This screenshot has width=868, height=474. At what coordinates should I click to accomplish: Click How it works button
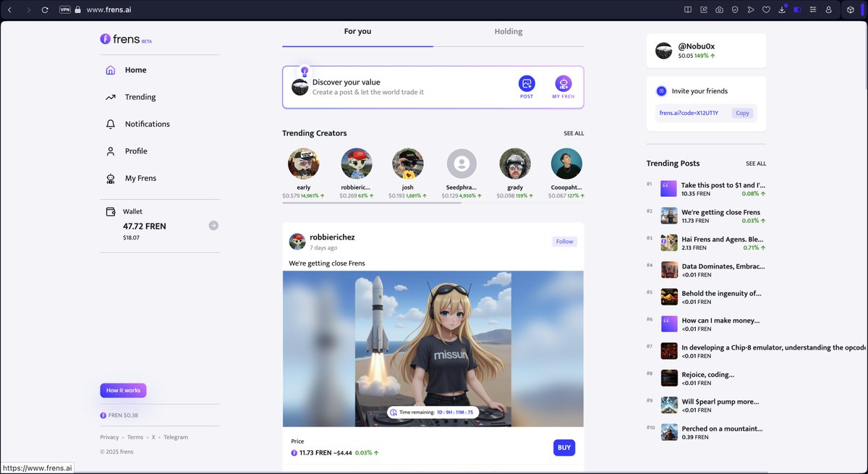click(123, 391)
